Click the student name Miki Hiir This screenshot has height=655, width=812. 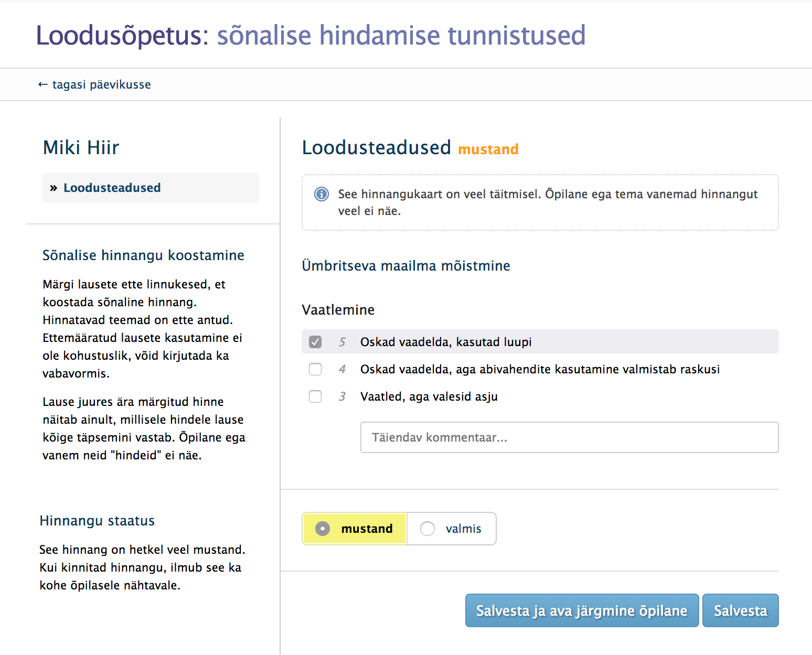81,147
